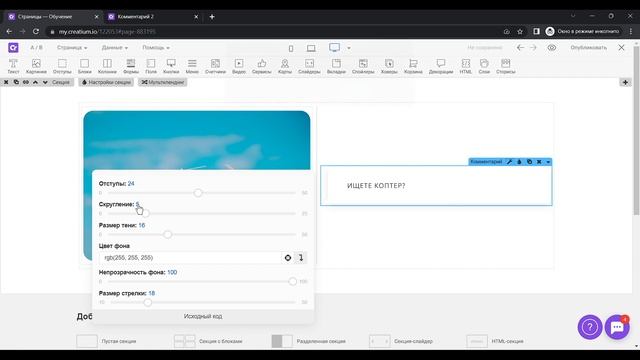Open comment widget wrench settings

pyautogui.click(x=509, y=162)
